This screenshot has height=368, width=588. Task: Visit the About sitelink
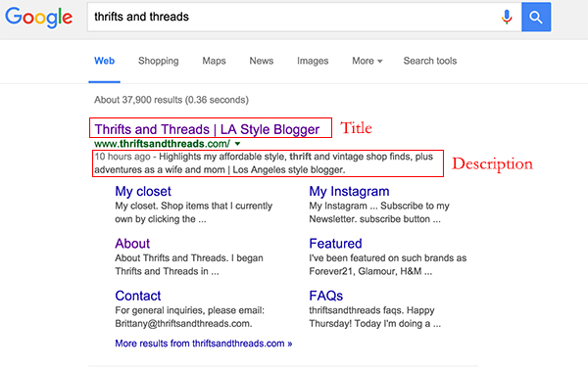point(132,244)
